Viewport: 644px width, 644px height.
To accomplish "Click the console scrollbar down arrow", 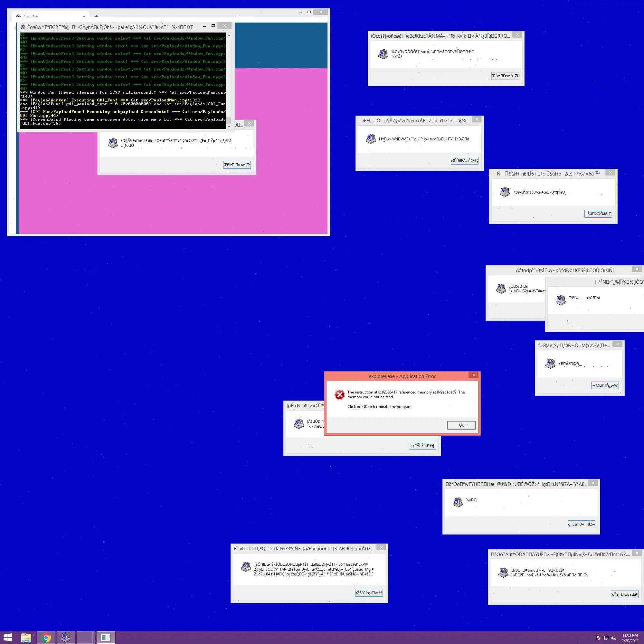I will pos(229,126).
